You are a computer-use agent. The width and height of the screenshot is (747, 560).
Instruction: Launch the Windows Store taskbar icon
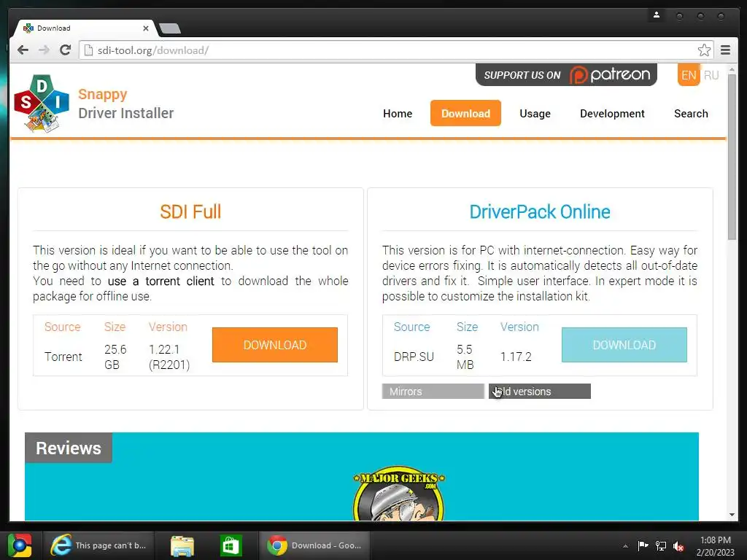pos(231,545)
